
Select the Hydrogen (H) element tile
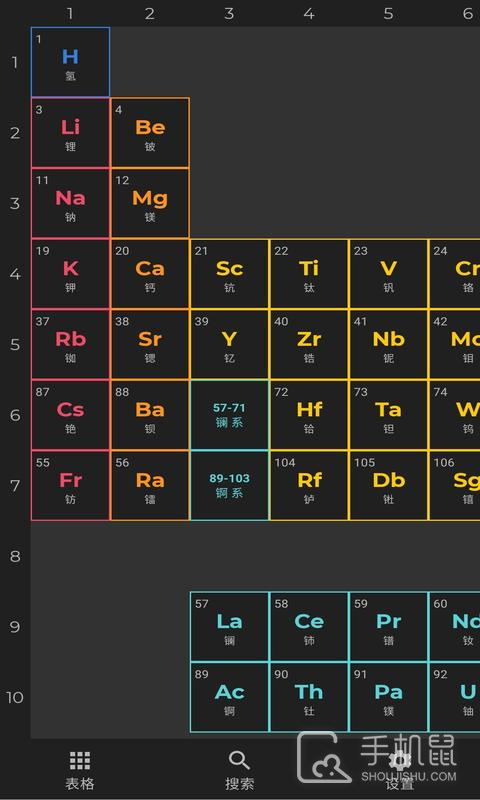70,62
